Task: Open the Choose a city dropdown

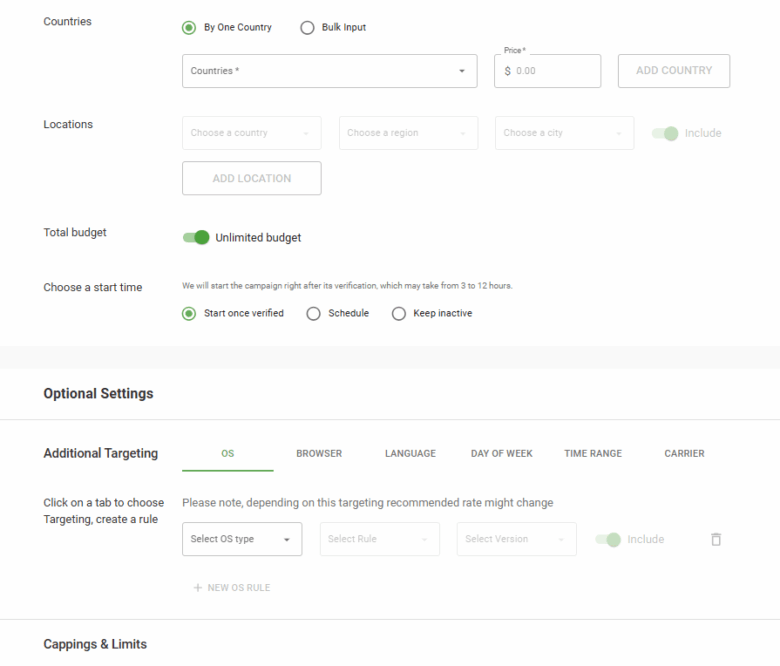Action: [565, 133]
